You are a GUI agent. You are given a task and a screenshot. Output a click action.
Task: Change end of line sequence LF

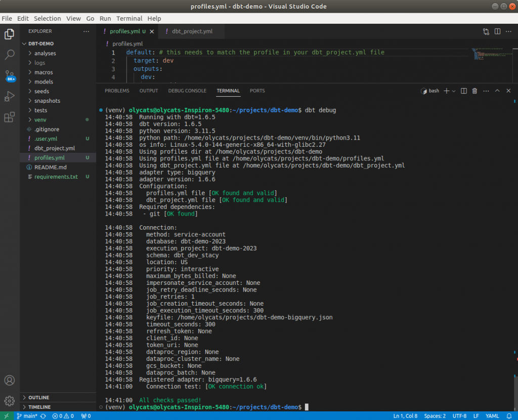click(476, 416)
